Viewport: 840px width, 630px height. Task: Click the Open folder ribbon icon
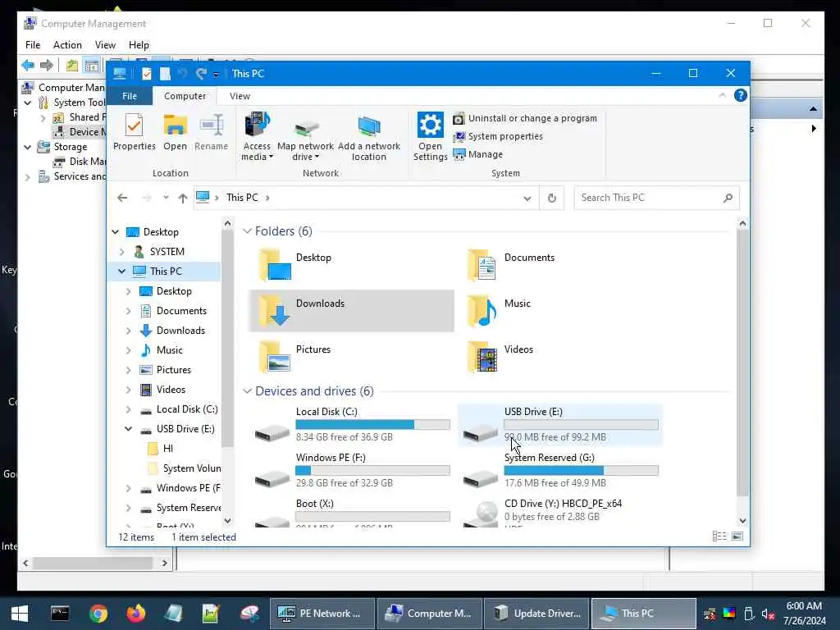tap(176, 132)
